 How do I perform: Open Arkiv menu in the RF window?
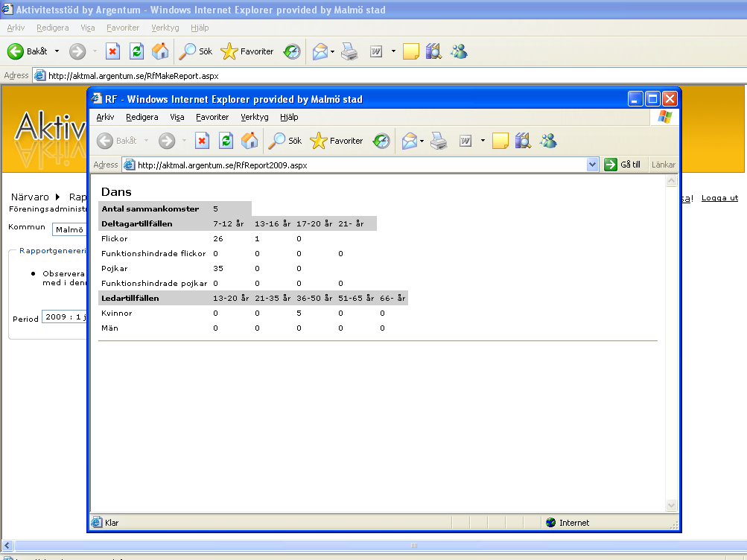click(x=105, y=117)
